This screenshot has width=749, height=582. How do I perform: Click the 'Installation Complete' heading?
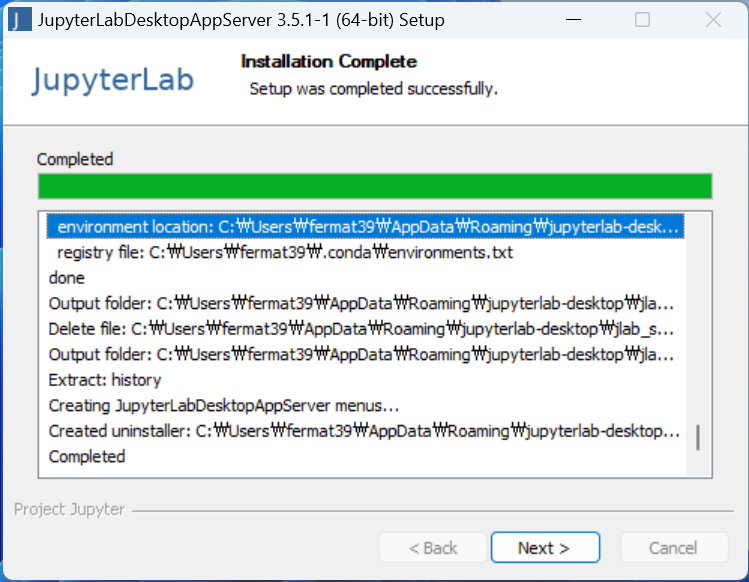(x=329, y=62)
